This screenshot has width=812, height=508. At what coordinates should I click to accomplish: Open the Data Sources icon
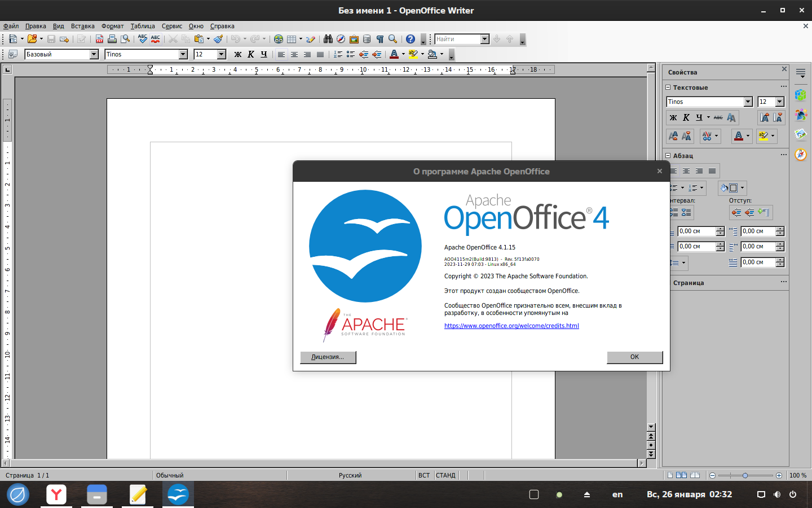367,39
